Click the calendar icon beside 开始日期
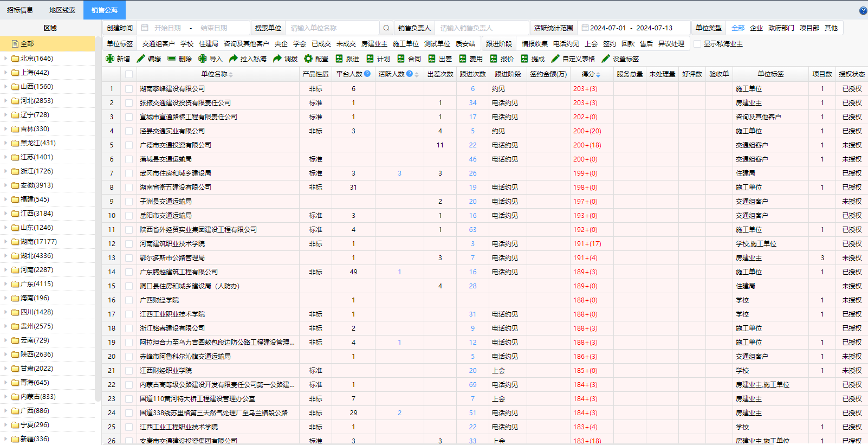 point(145,28)
